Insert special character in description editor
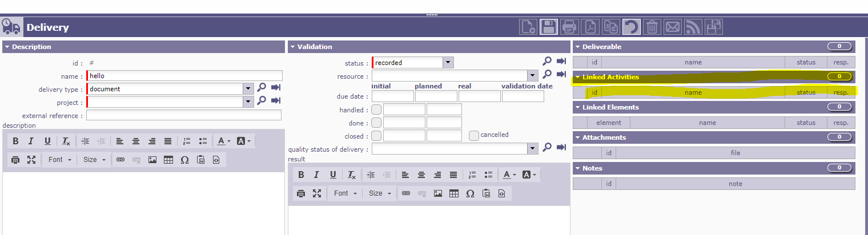 pos(184,160)
